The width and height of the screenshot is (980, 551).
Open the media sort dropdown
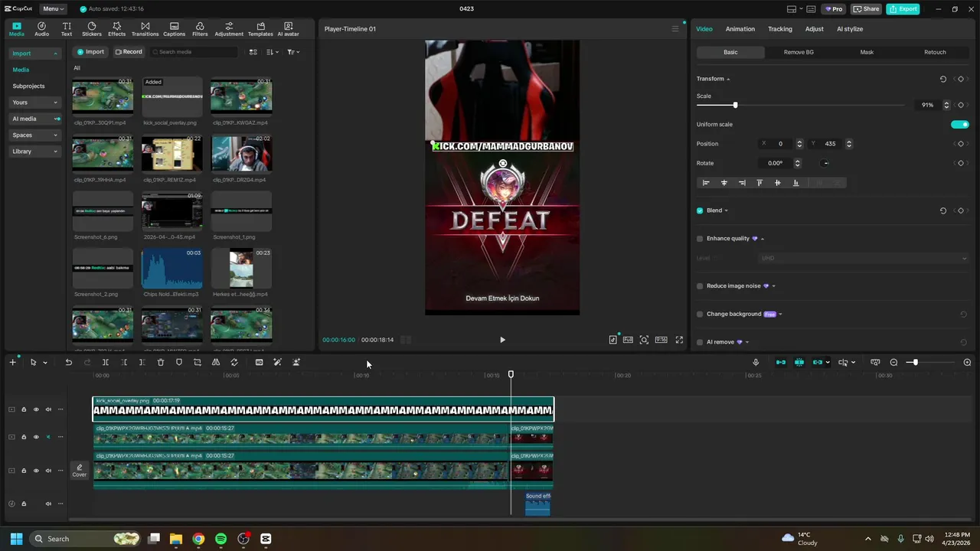(273, 52)
